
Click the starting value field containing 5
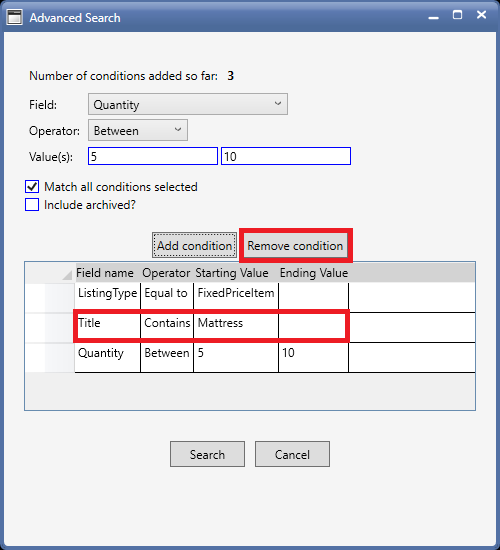pyautogui.click(x=153, y=156)
